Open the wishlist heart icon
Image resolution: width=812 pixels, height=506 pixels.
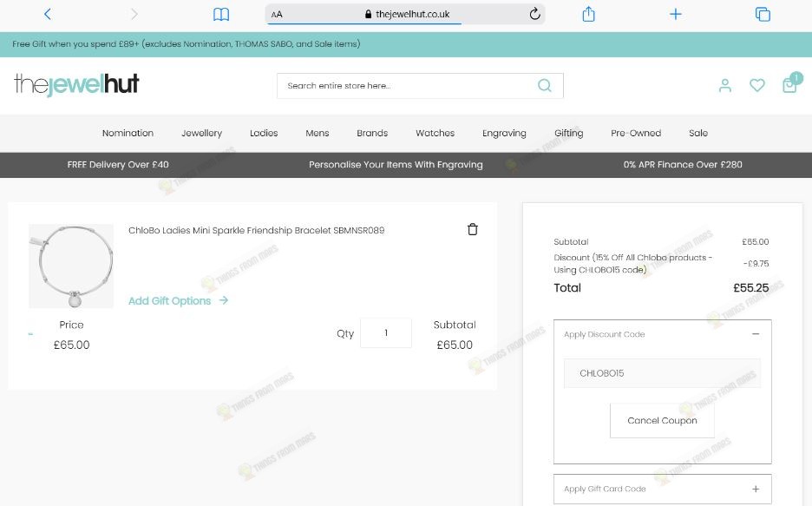(x=757, y=85)
